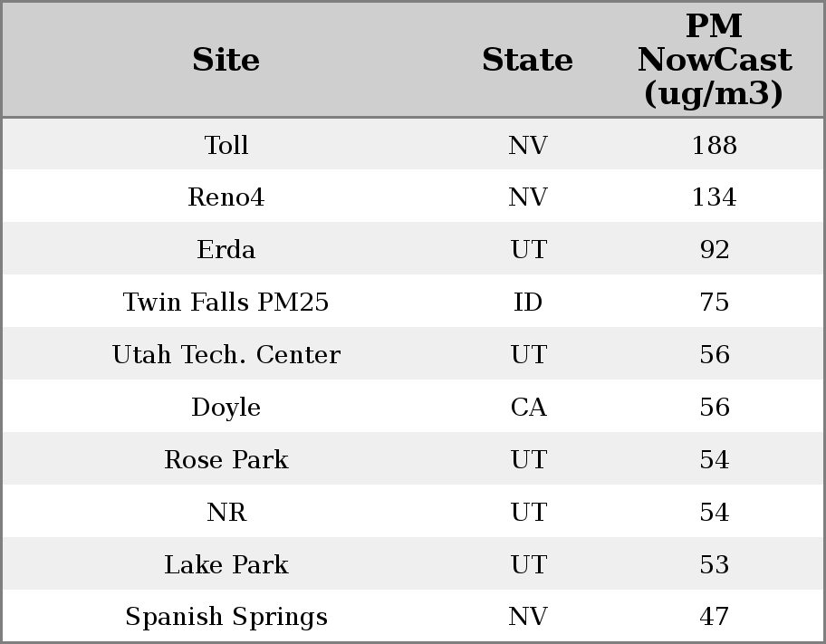Click the Rose Park site name
The height and width of the screenshot is (644, 826).
coord(226,460)
